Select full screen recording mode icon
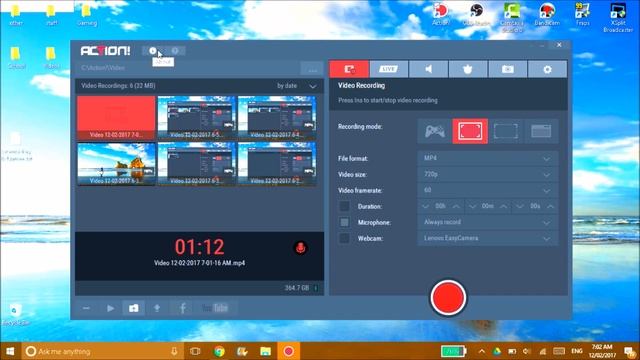 pos(470,131)
